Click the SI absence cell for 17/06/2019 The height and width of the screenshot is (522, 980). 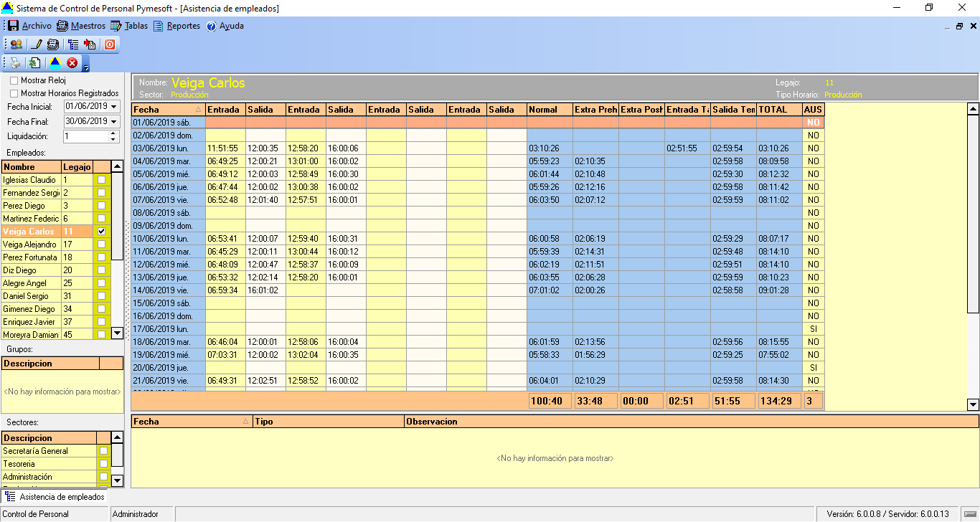click(814, 329)
